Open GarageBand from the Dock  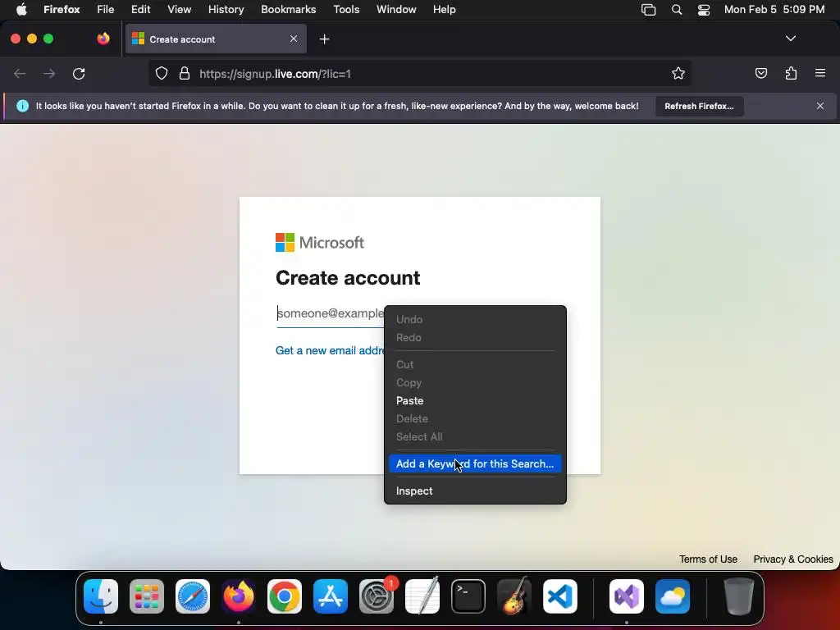pyautogui.click(x=514, y=596)
